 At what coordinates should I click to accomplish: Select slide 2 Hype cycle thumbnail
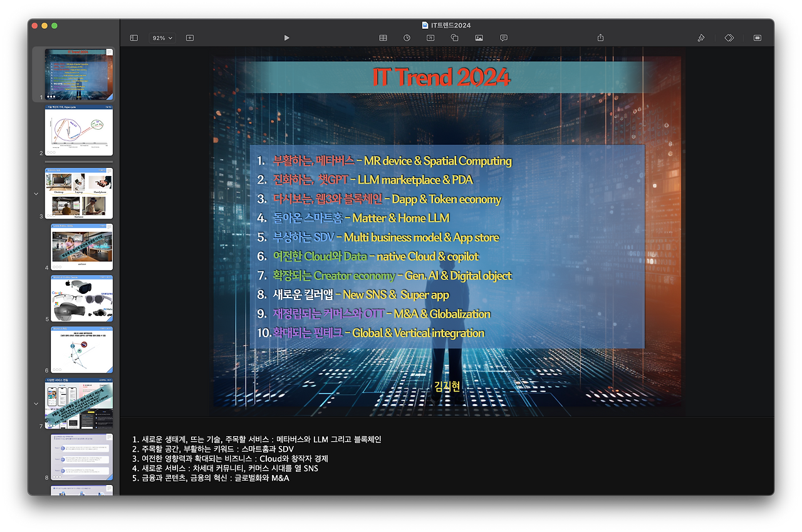point(79,130)
